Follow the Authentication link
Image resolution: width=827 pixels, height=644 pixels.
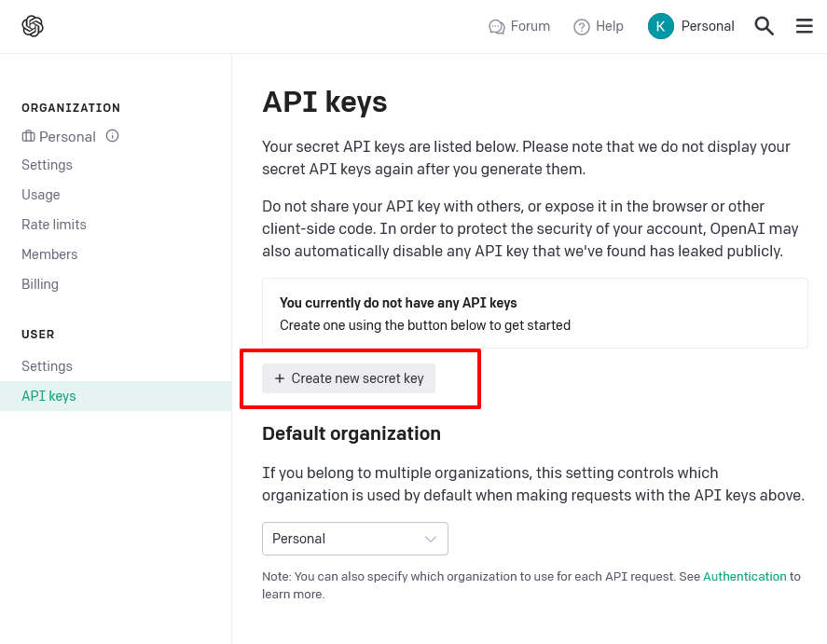[x=745, y=577]
